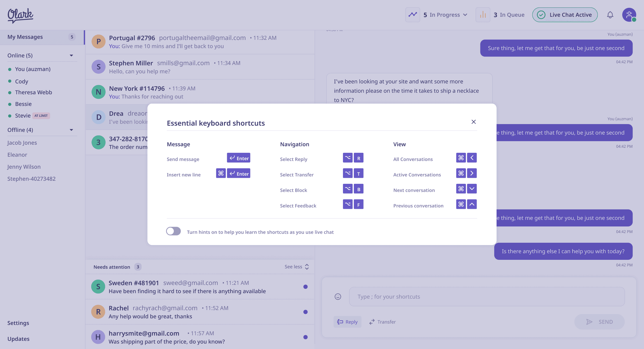644x349 pixels.
Task: Click the command key for Insert new line
Action: point(221,173)
